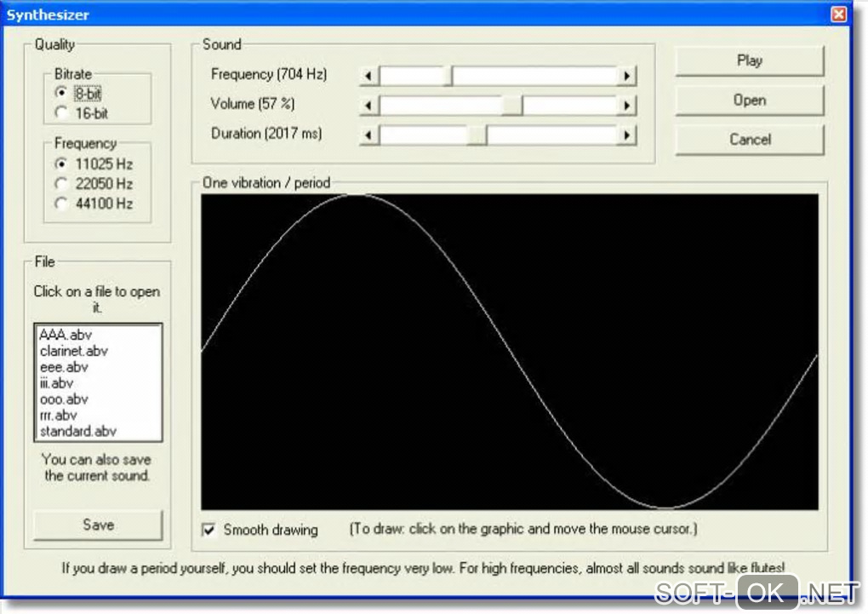The image size is (868, 614).
Task: Click the Open button
Action: click(750, 100)
